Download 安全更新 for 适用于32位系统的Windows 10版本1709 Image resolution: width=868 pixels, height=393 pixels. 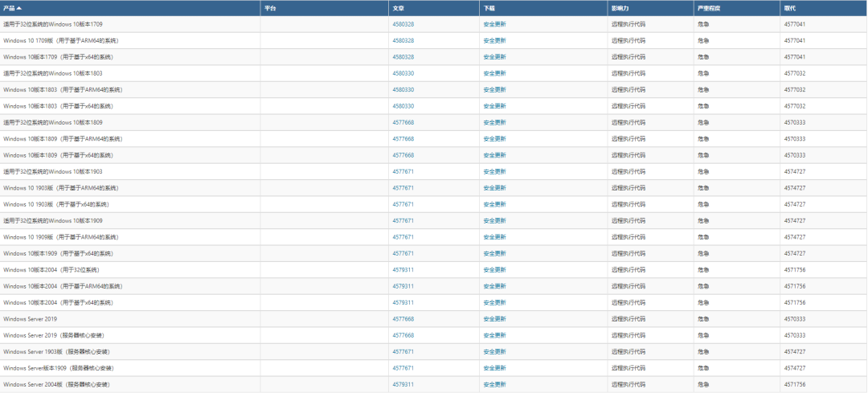(x=494, y=24)
